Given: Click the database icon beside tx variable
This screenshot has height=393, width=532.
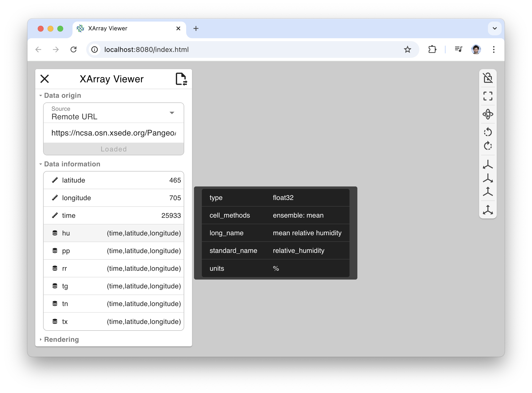Looking at the screenshot, I should point(55,321).
